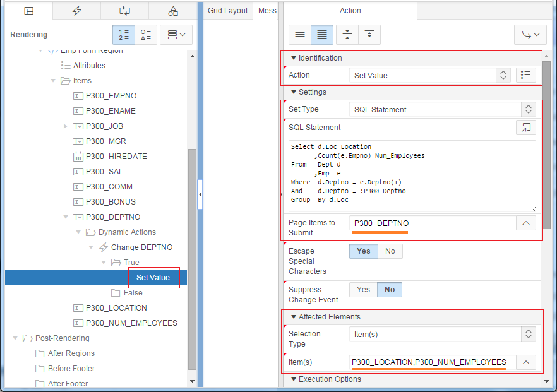
Task: Set Escape Special Characters to Yes
Action: [364, 251]
